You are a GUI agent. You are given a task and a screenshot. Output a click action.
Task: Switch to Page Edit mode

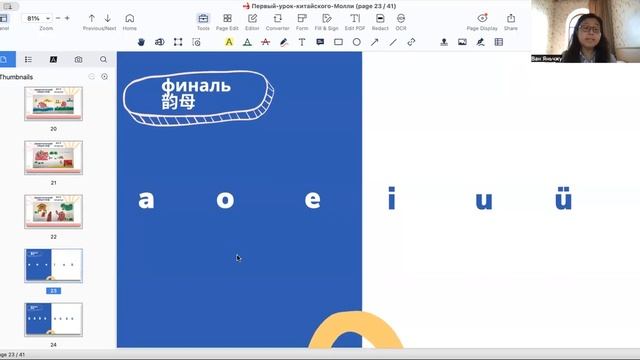227,22
